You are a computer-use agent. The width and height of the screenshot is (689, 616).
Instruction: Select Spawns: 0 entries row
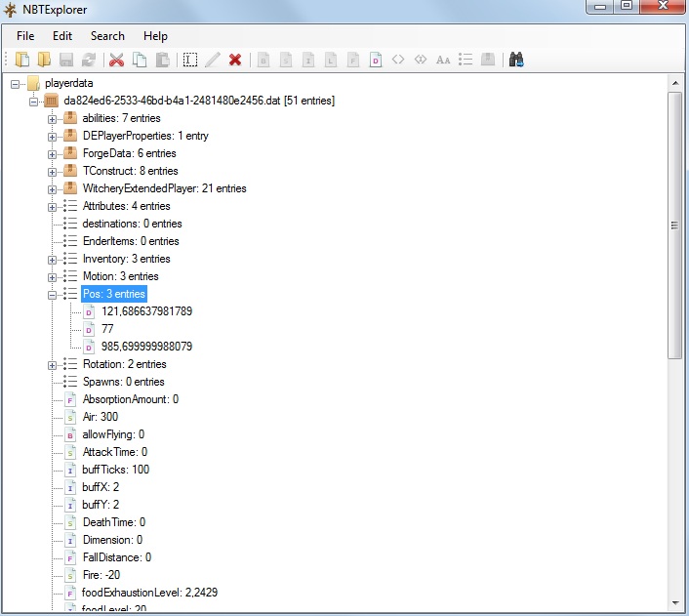point(124,382)
